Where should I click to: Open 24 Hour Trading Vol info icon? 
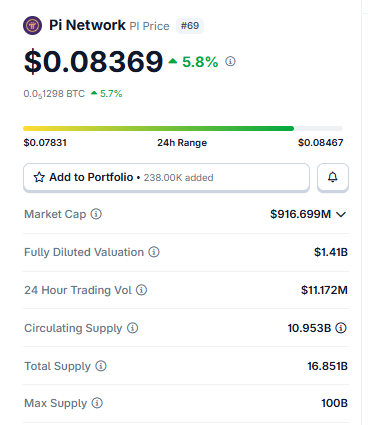(x=142, y=290)
